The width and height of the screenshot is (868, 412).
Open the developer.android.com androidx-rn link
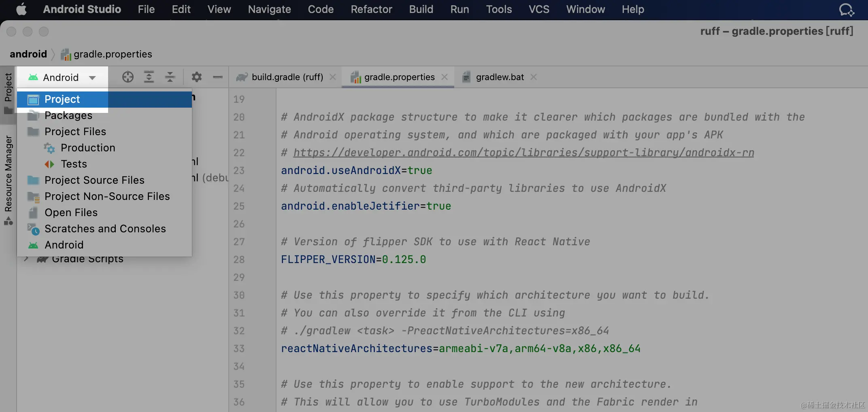[x=523, y=153]
